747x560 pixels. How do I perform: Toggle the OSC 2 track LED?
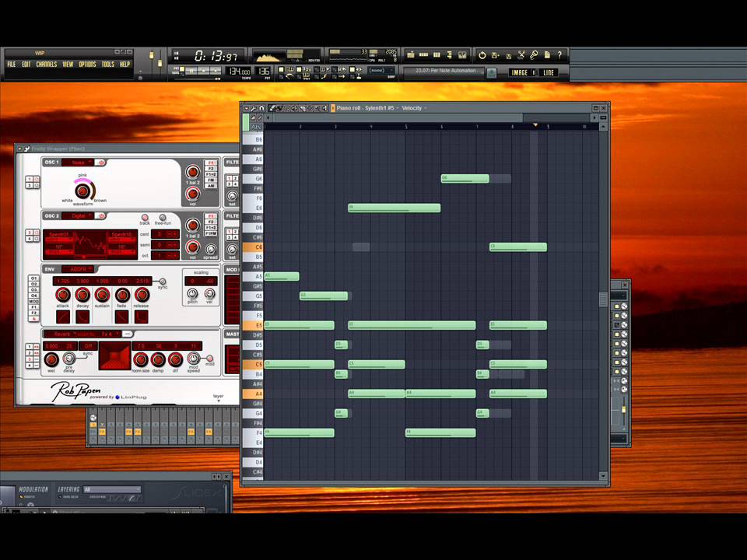coord(145,217)
